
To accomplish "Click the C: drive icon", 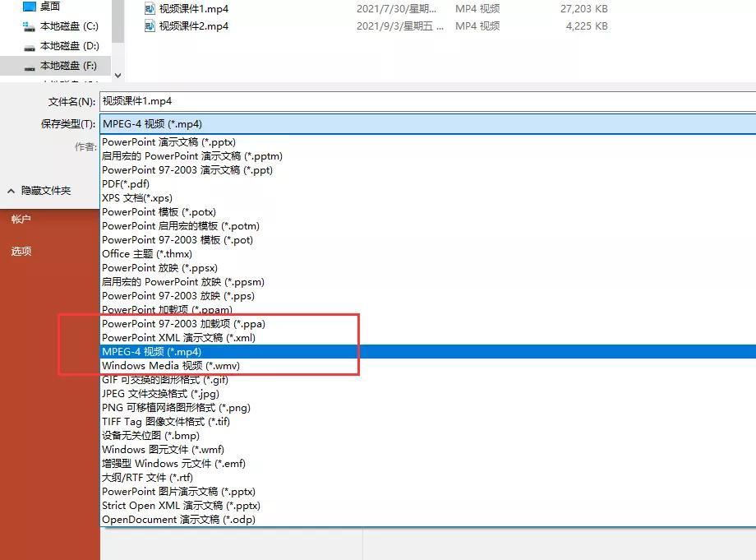I will [29, 26].
